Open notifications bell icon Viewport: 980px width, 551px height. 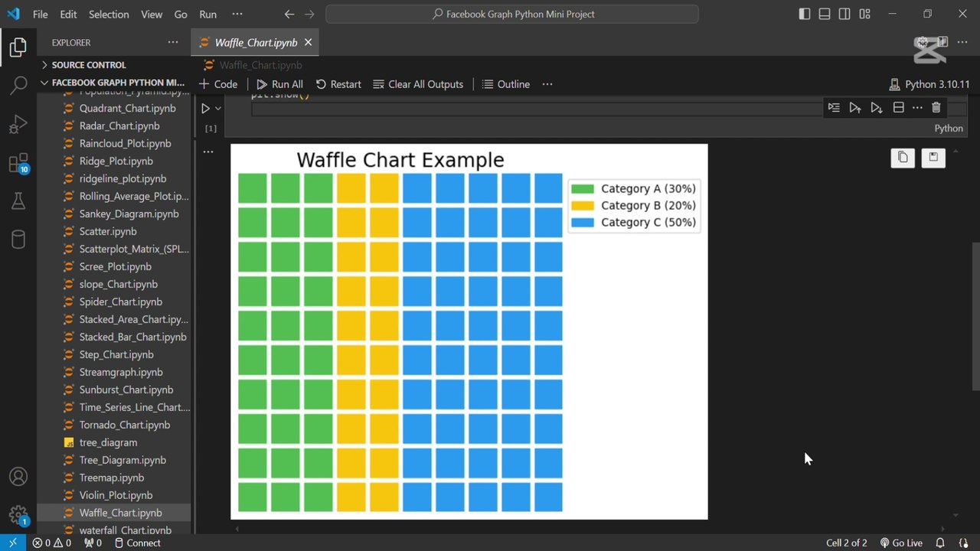(940, 543)
